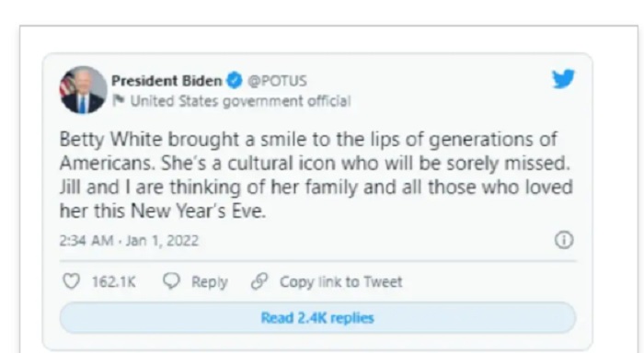Viewport: 644px width, 353px height.
Task: Click the Read 2.4K replies button
Action: (x=317, y=318)
